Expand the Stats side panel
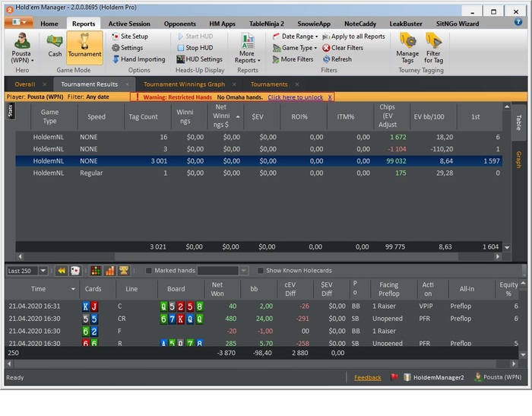 point(10,111)
